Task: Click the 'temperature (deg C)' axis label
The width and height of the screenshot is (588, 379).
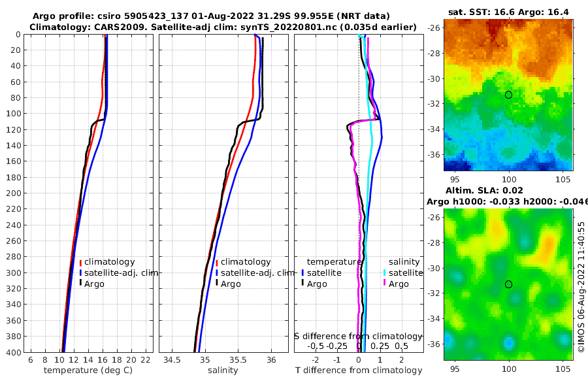Action: coord(88,371)
